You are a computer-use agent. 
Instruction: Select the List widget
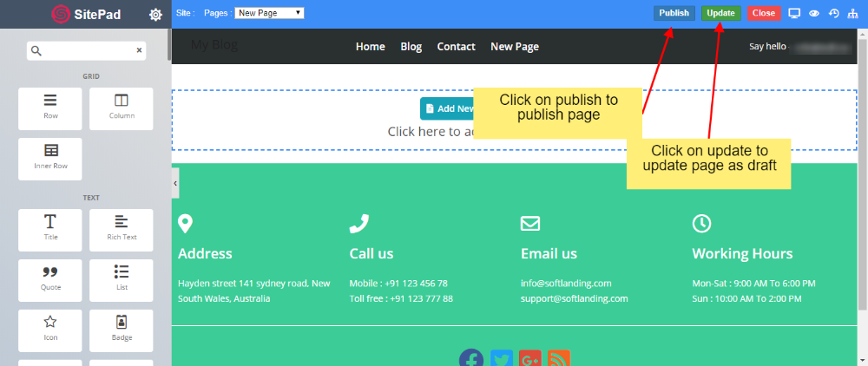click(121, 279)
